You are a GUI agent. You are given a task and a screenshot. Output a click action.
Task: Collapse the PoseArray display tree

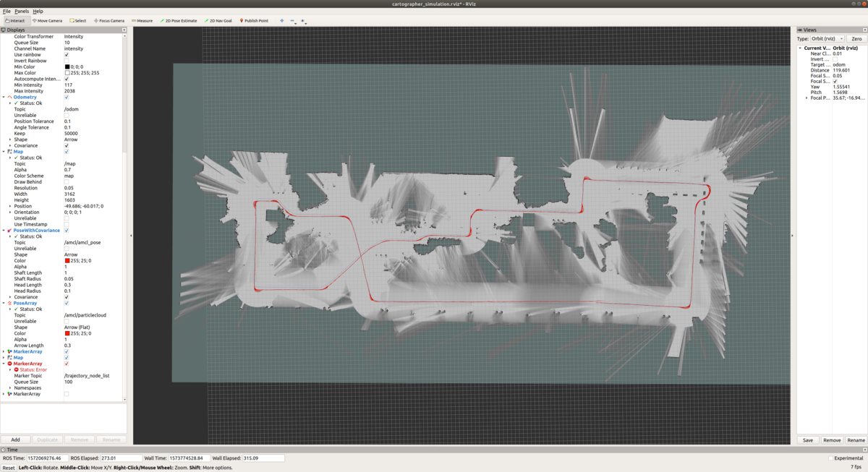4,304
